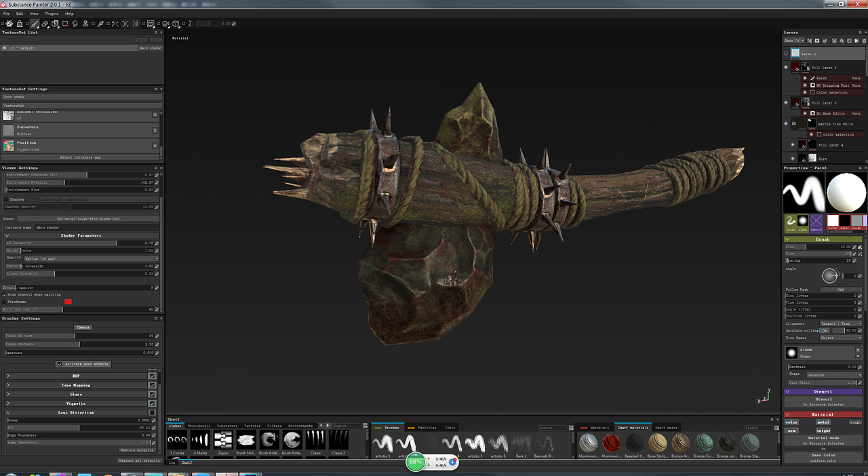Add a folder in Layers panel
Screen dimensions: 868x476
click(x=856, y=41)
